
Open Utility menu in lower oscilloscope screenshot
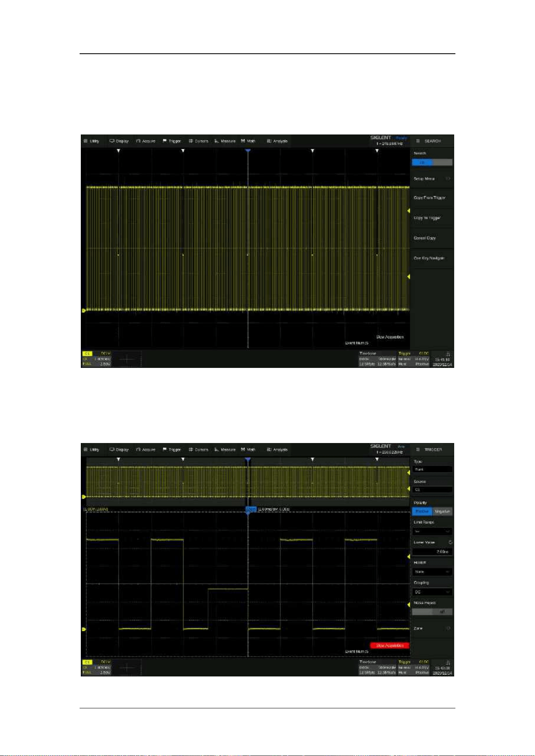[x=91, y=449]
